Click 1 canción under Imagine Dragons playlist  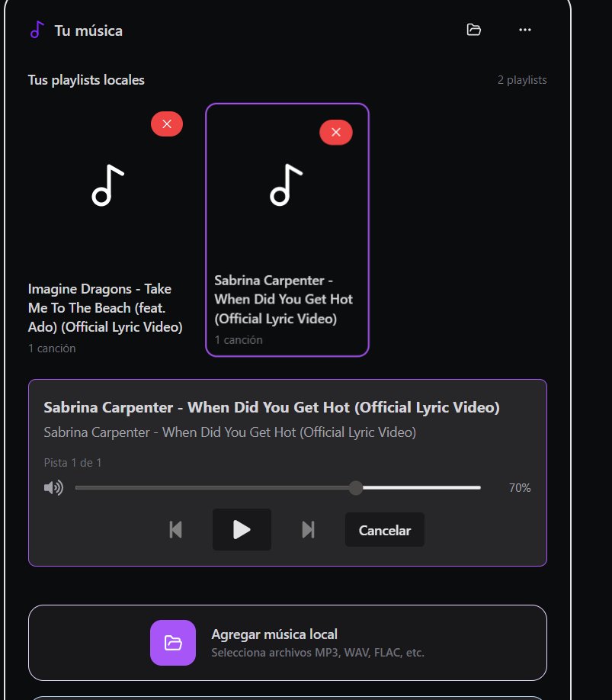point(52,348)
